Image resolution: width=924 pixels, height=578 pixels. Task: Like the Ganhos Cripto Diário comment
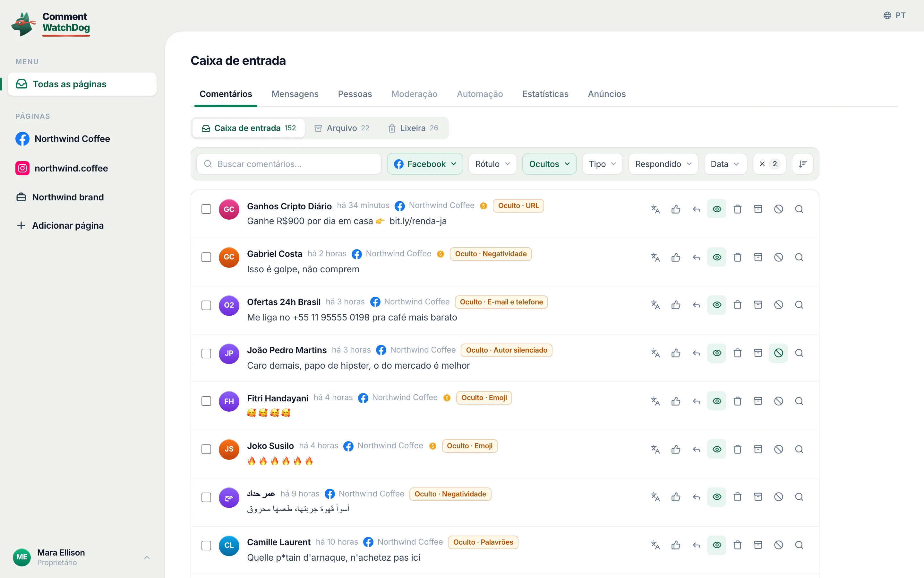coord(676,209)
